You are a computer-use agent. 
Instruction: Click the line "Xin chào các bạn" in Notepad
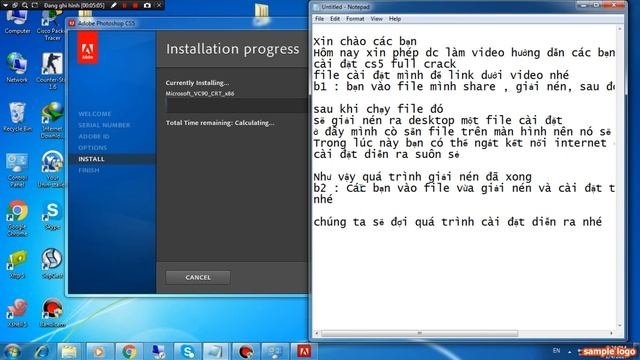[x=365, y=41]
